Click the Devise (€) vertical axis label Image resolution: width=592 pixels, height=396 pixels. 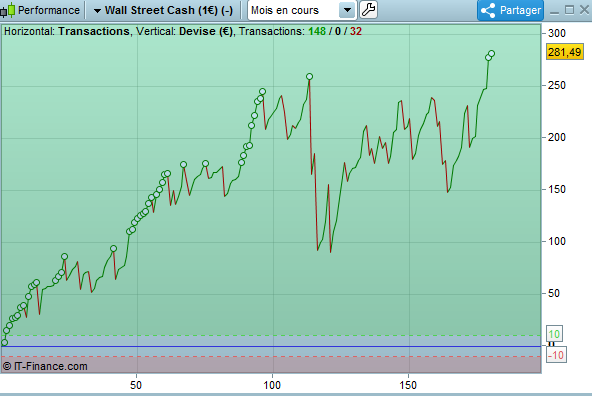click(206, 31)
